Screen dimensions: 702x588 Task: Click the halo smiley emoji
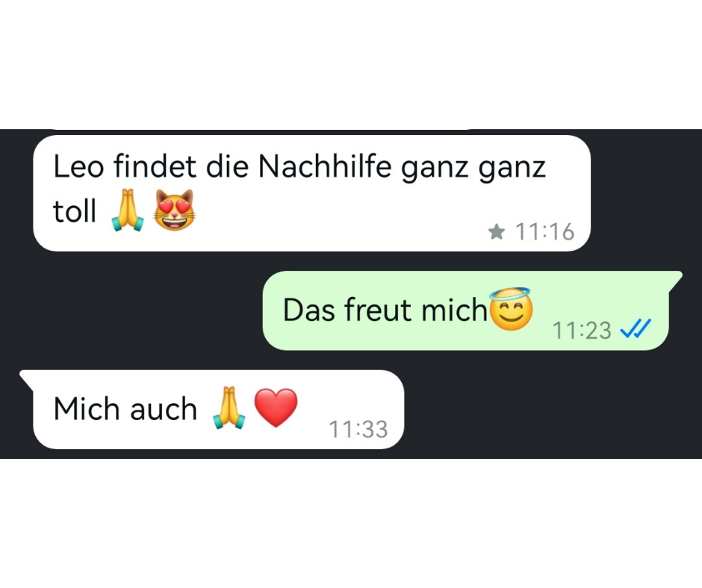(511, 309)
